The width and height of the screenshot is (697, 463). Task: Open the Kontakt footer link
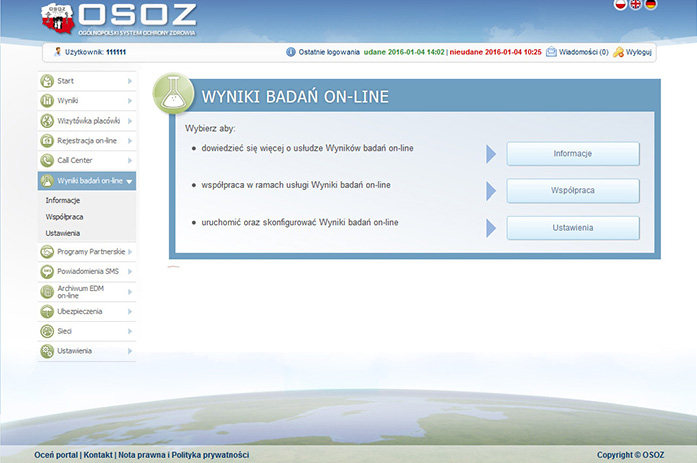[x=98, y=455]
